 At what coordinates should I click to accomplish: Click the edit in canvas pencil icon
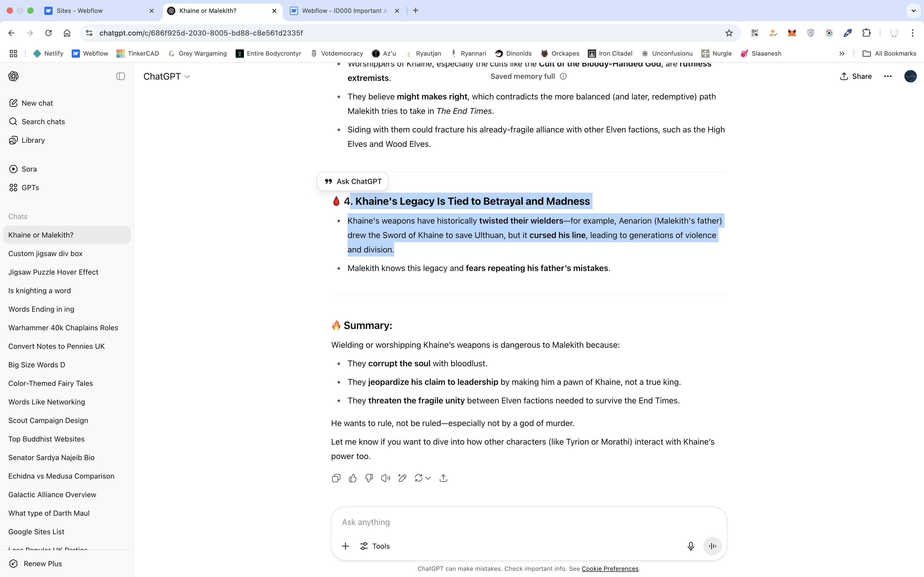tap(402, 478)
